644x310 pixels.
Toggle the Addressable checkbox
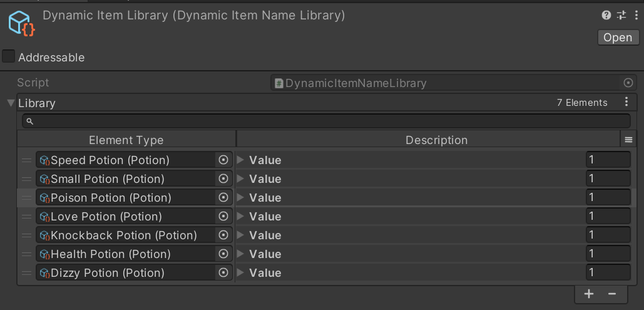[9, 57]
